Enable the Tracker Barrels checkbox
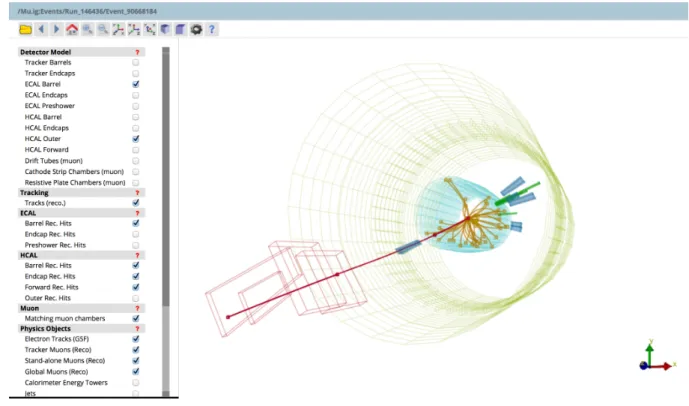Image resolution: width=689 pixels, height=406 pixels. [136, 62]
